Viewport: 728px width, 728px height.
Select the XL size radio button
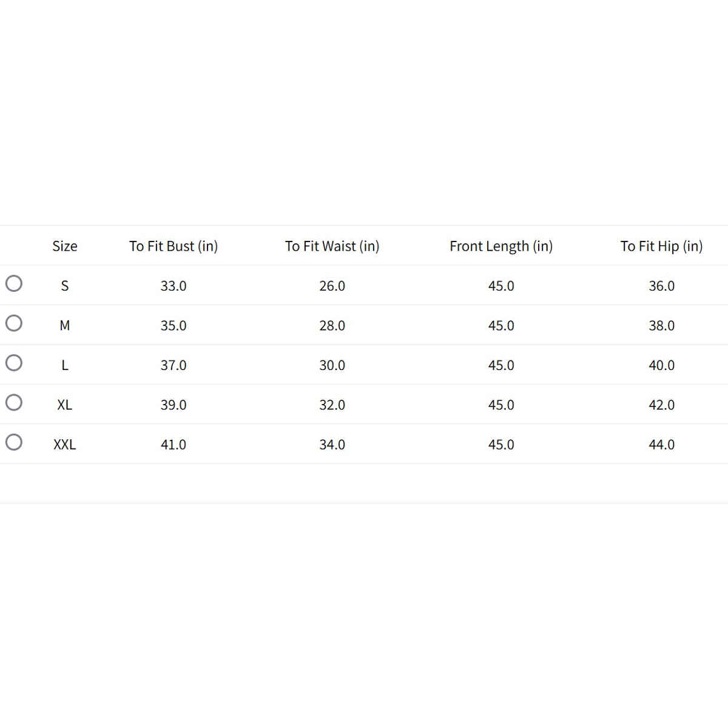pyautogui.click(x=14, y=402)
